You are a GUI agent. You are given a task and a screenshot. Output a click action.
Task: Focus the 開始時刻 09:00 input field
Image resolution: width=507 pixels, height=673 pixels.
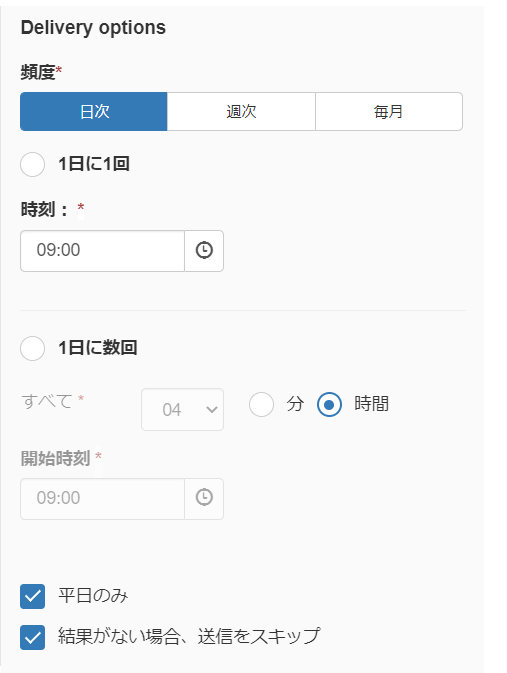coord(102,499)
